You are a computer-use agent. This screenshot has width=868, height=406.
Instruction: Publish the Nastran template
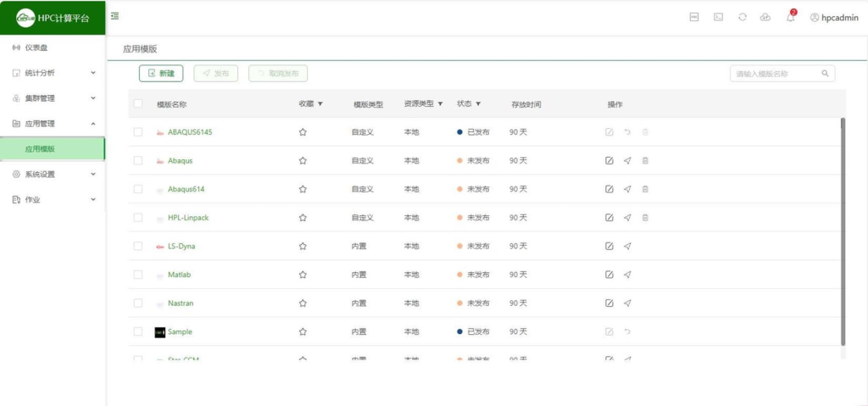pos(627,303)
